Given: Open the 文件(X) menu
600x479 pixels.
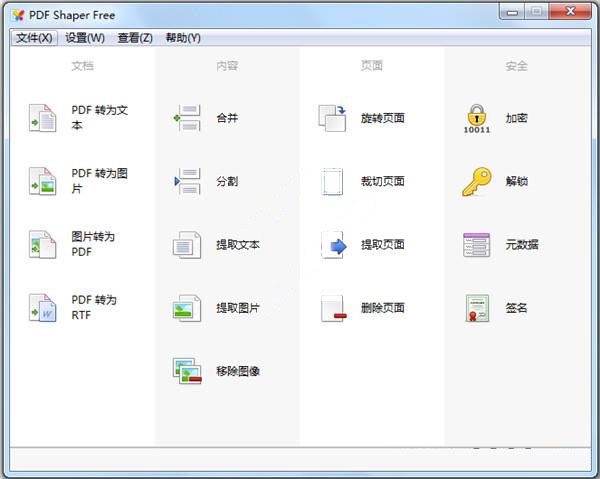Looking at the screenshot, I should (34, 38).
